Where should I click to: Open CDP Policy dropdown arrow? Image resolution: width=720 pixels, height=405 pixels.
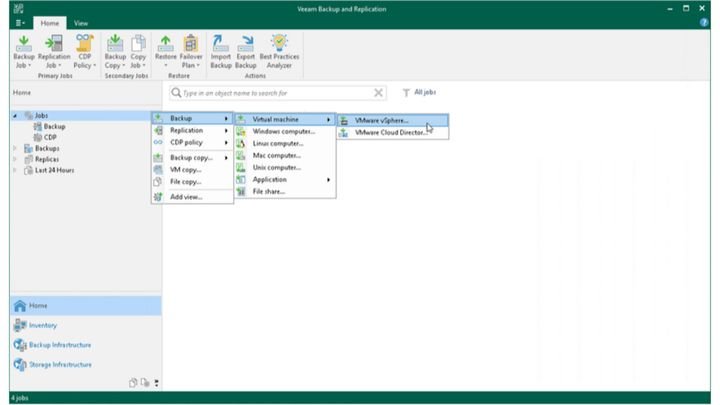[x=95, y=66]
